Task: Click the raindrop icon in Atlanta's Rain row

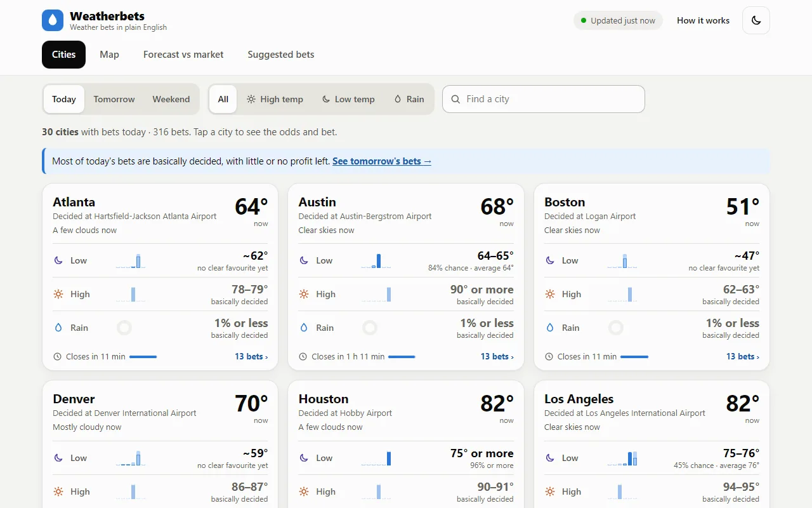Action: click(x=58, y=328)
